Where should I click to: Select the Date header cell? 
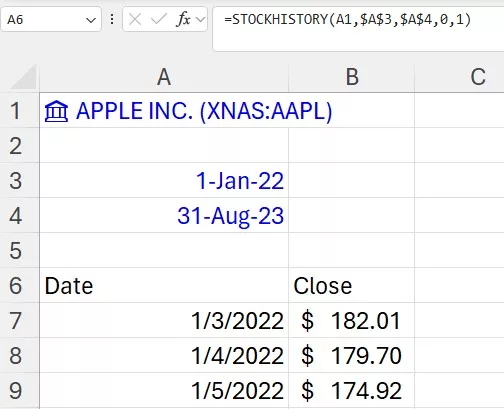[164, 285]
